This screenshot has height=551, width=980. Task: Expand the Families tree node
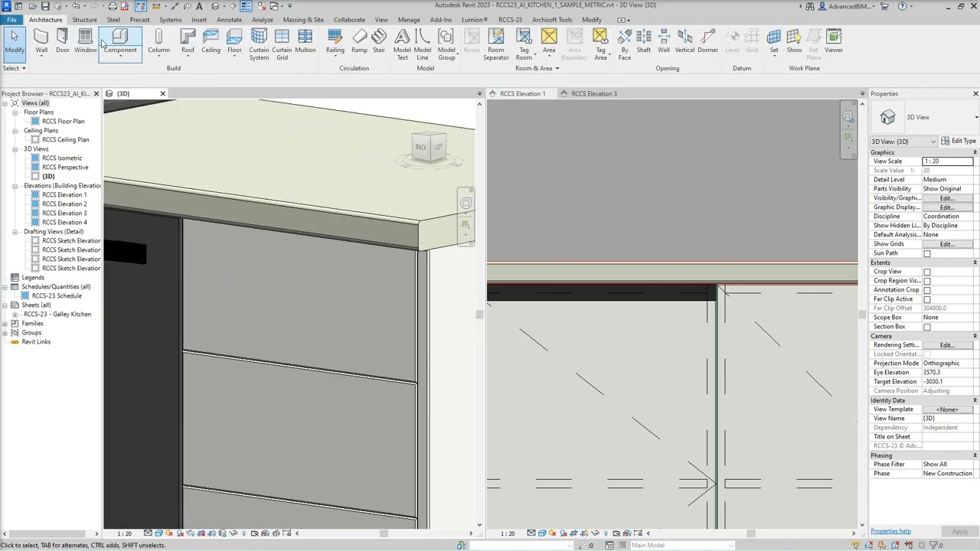[x=5, y=324]
